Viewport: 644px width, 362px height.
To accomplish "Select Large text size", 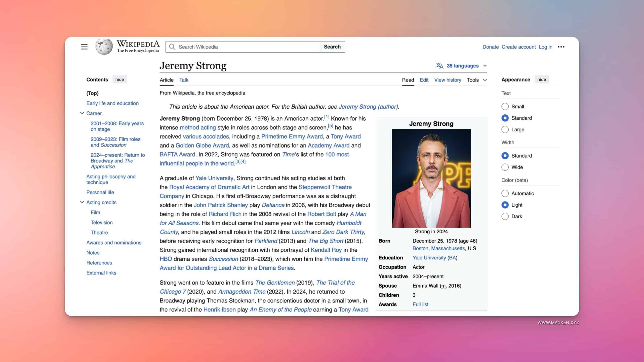I will pos(505,130).
